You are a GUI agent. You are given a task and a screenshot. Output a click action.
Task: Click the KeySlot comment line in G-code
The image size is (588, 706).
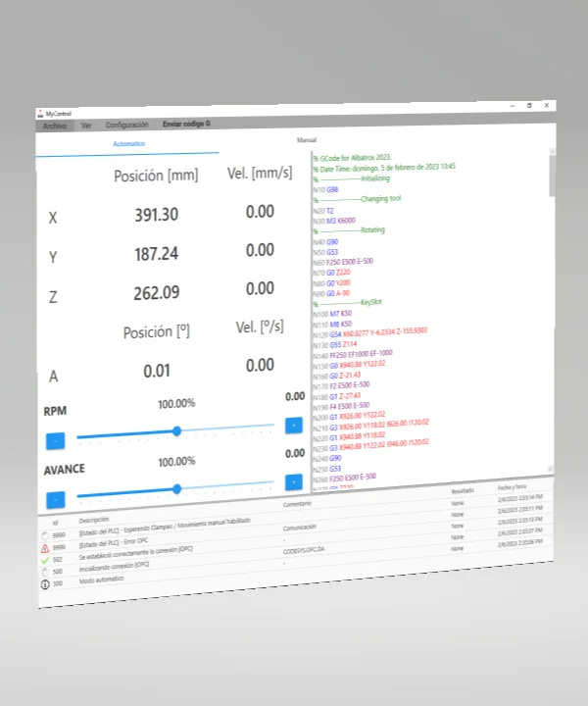click(x=348, y=303)
